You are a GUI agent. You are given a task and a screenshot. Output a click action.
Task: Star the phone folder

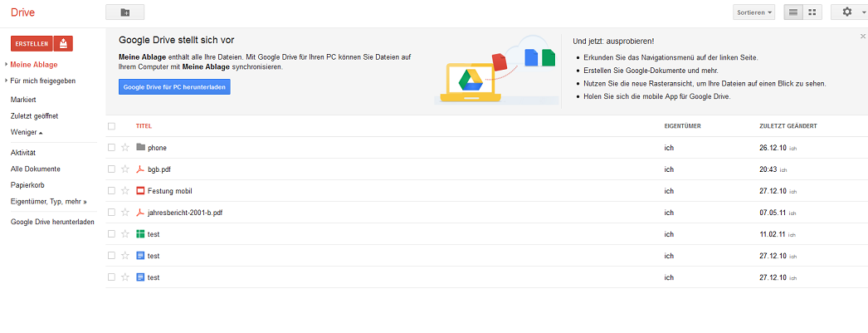(125, 147)
